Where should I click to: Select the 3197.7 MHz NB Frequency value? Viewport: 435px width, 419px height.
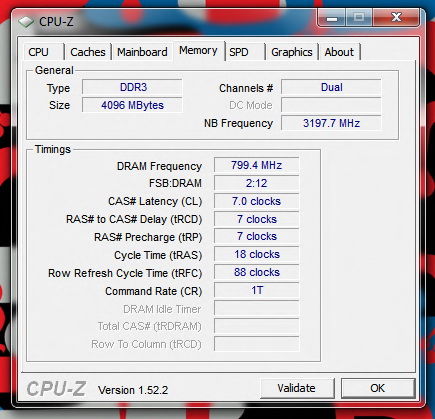(331, 123)
